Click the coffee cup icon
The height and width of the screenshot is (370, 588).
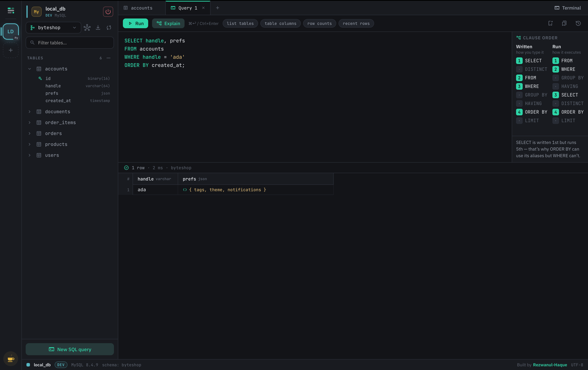pos(11,359)
